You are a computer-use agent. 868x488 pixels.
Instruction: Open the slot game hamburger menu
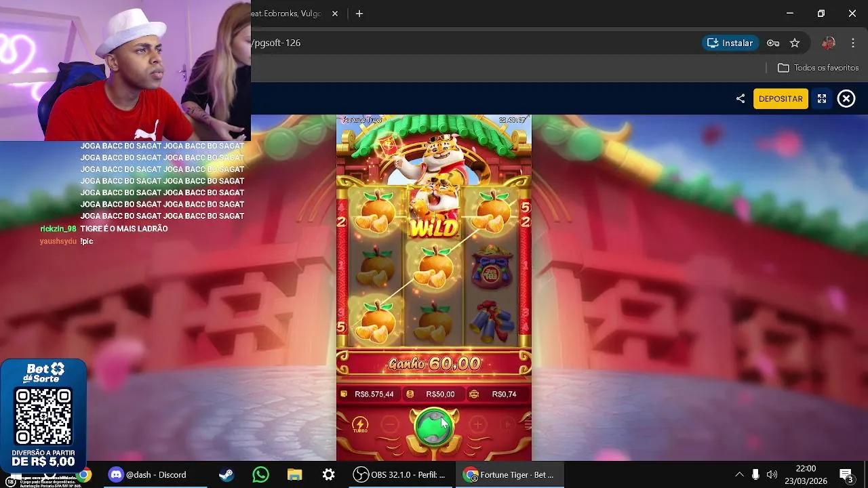[528, 425]
